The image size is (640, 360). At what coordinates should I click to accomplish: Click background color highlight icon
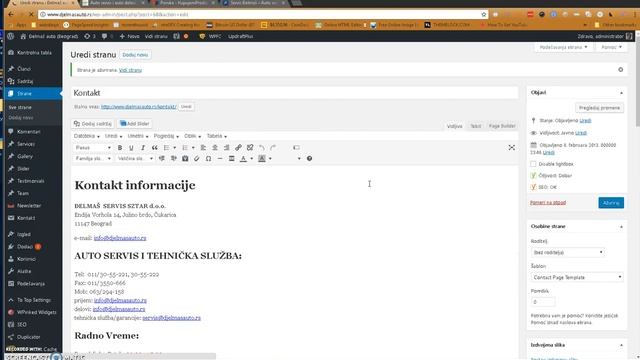point(262,158)
